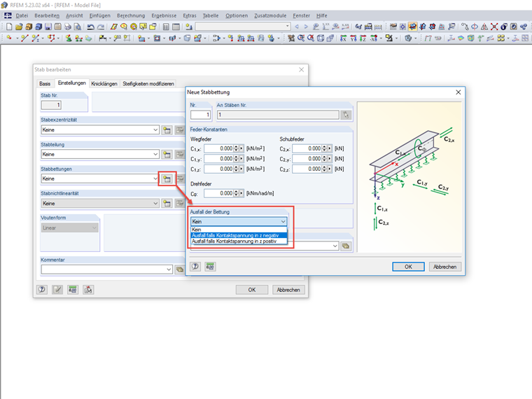Click Abbrechen in Stab bearbeiten dialog
Screen dimensions: 532x399
coord(288,290)
